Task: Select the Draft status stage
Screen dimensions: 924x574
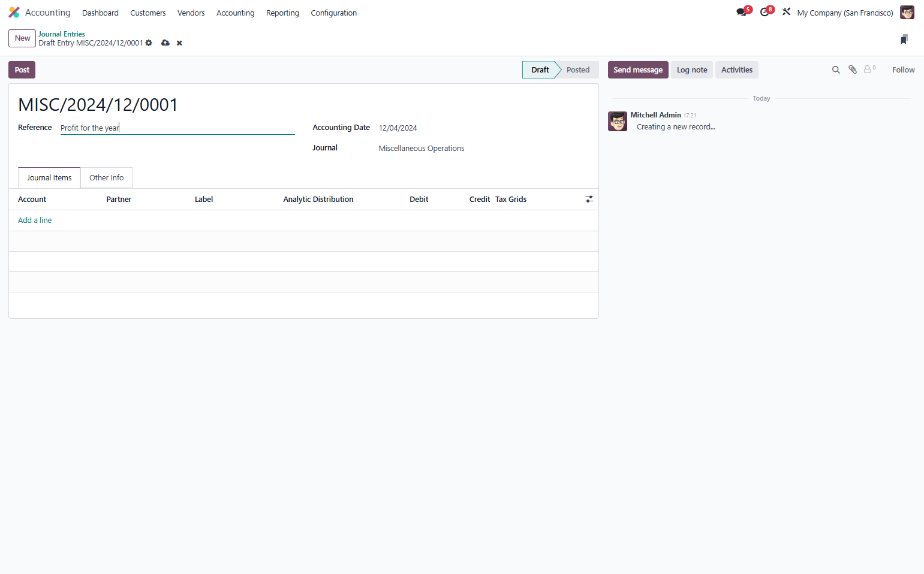Action: pyautogui.click(x=540, y=70)
